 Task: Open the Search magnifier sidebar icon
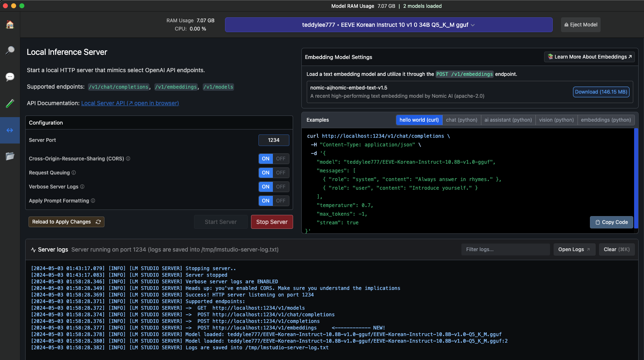10,50
